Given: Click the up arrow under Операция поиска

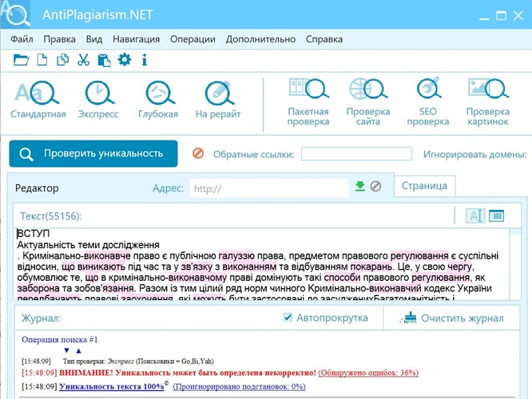Looking at the screenshot, I should [x=78, y=351].
